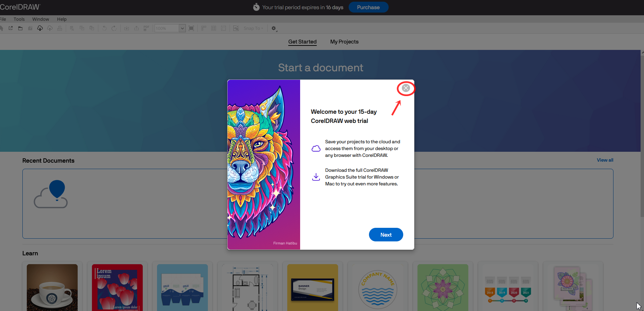
Task: Click the Full-screen preview toolbar icon
Action: [x=191, y=28]
